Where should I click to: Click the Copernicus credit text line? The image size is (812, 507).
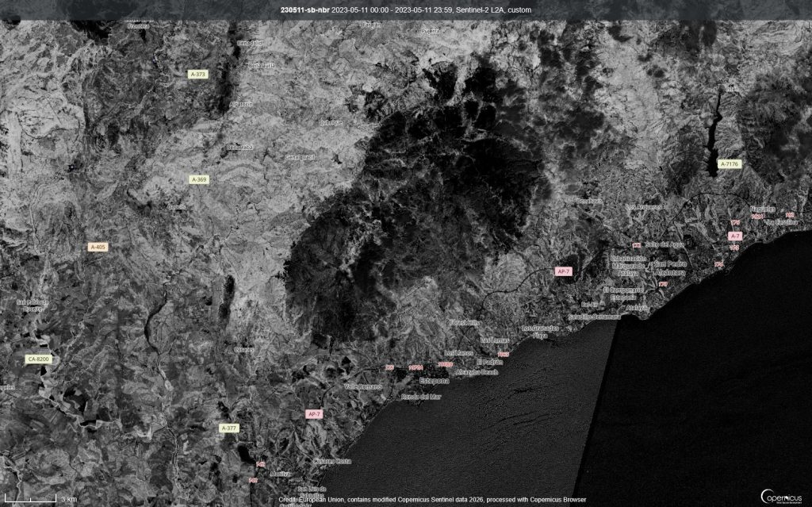[432, 500]
